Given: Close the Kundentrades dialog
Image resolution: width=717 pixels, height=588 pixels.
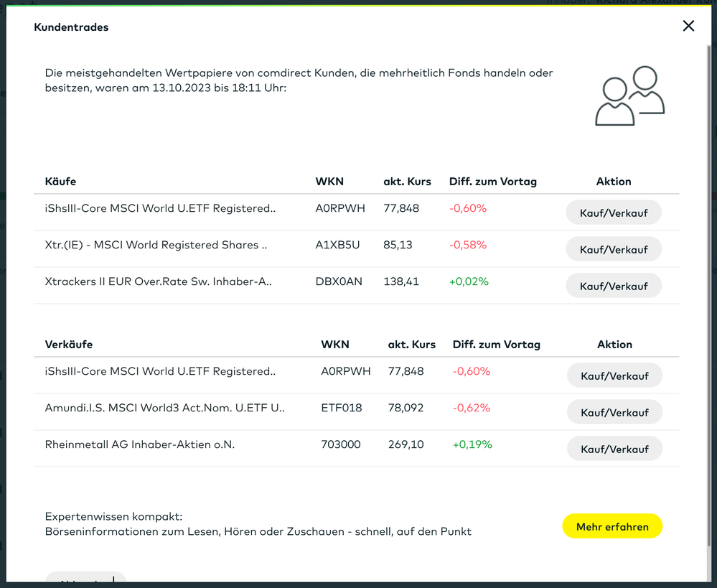Looking at the screenshot, I should [x=688, y=26].
